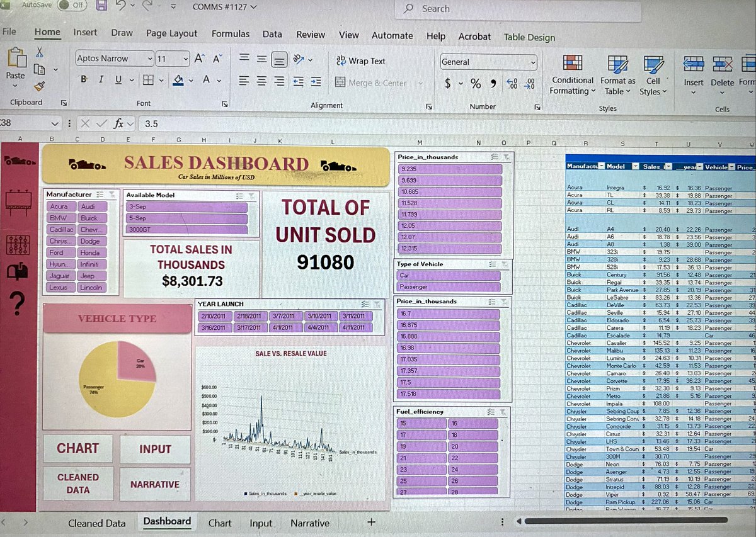Open the File menu
The image size is (756, 537).
(x=9, y=31)
